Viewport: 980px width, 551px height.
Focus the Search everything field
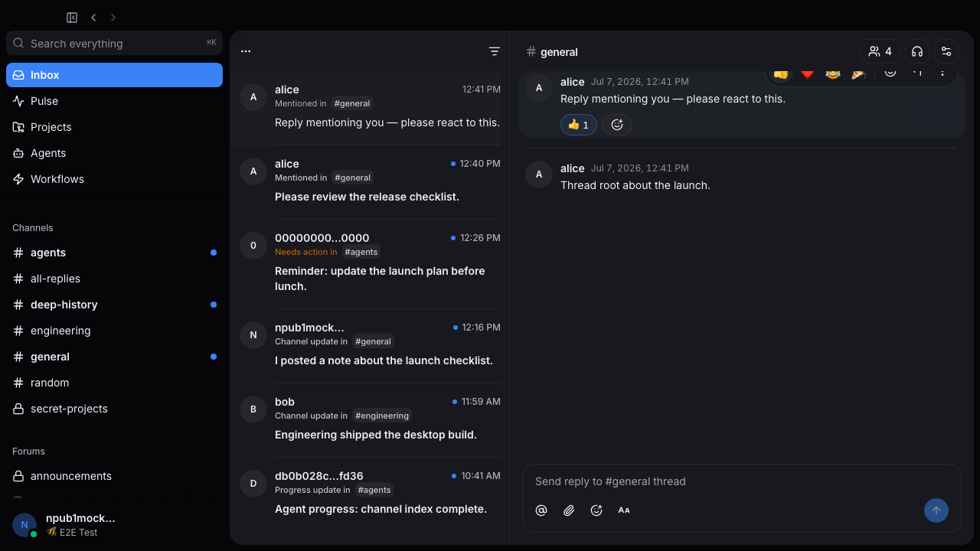tap(114, 44)
